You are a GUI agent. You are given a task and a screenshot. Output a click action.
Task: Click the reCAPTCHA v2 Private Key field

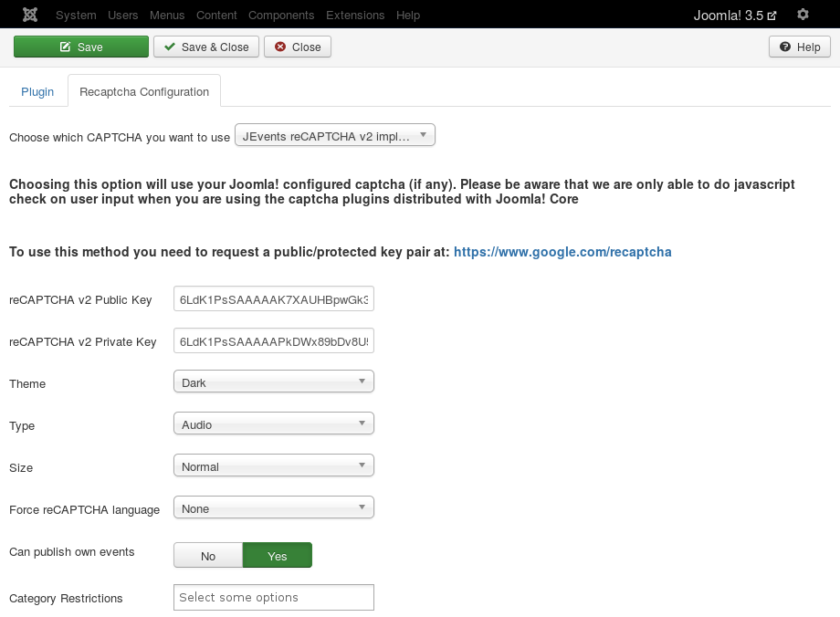click(274, 340)
